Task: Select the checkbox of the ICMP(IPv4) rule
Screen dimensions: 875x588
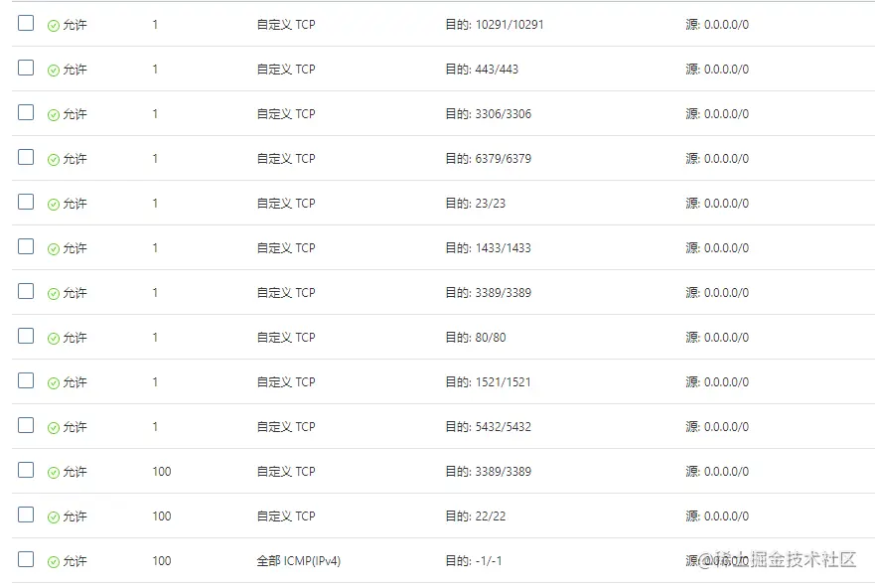Action: click(x=26, y=559)
